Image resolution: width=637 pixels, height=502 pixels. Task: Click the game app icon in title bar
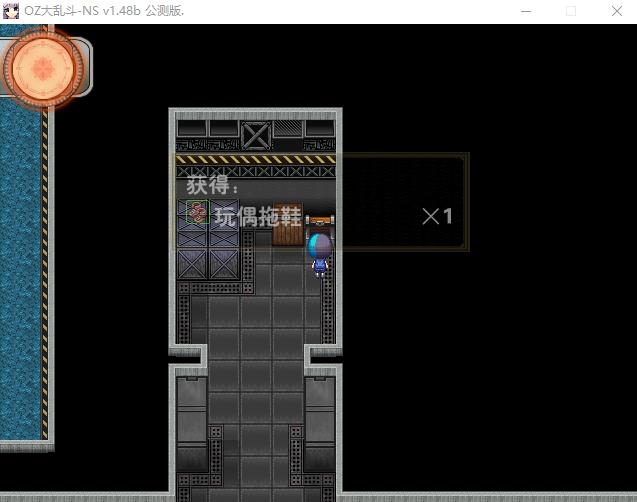coord(11,11)
